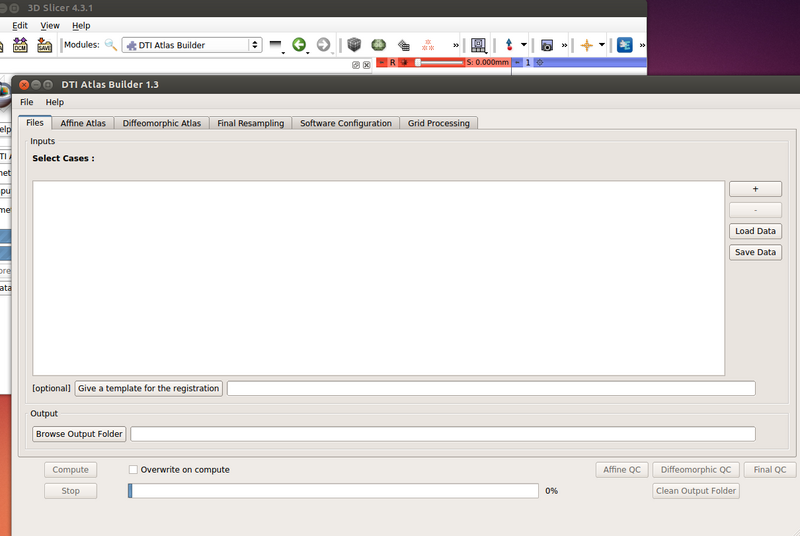Click the screenshot capture camera icon
This screenshot has width=800, height=536.
coord(547,45)
